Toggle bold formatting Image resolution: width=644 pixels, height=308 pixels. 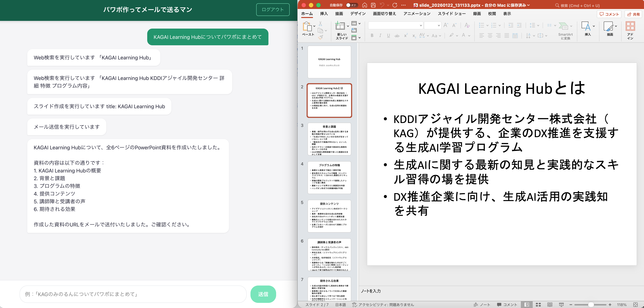click(372, 35)
